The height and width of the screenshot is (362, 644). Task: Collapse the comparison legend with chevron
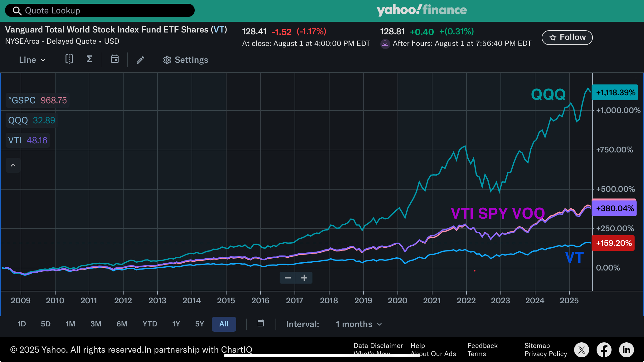click(13, 165)
